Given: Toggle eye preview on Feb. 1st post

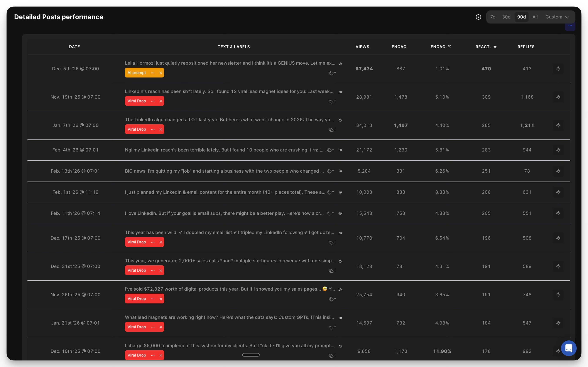Looking at the screenshot, I should coord(340,192).
